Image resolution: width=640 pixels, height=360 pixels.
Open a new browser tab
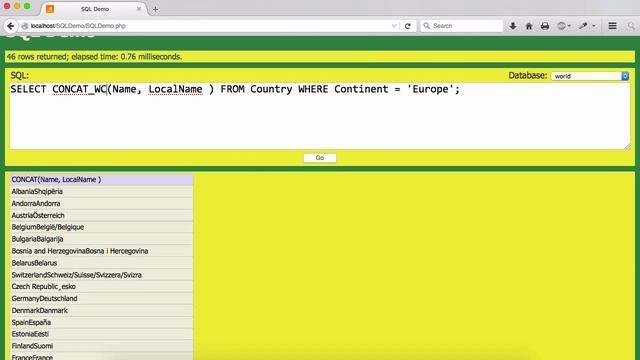tap(155, 9)
